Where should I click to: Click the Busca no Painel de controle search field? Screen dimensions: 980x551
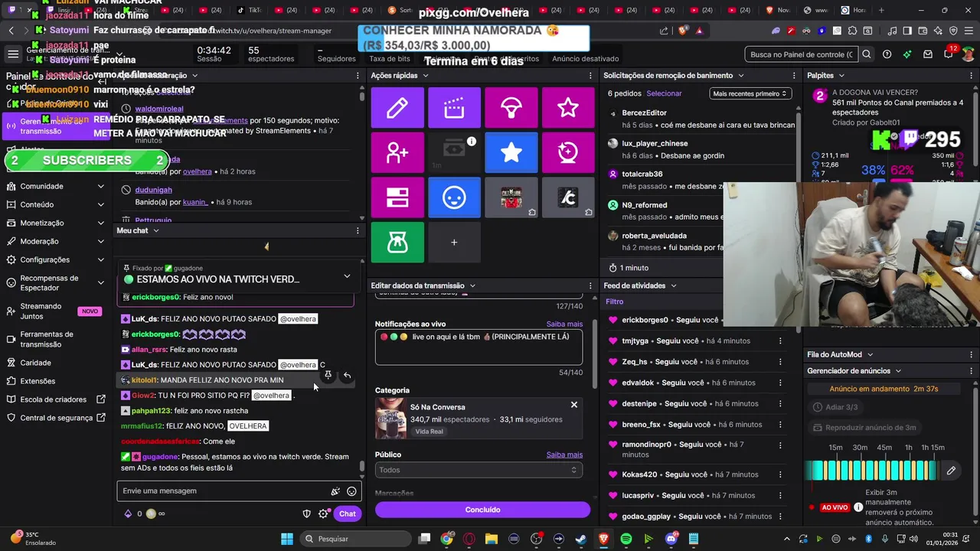(801, 54)
